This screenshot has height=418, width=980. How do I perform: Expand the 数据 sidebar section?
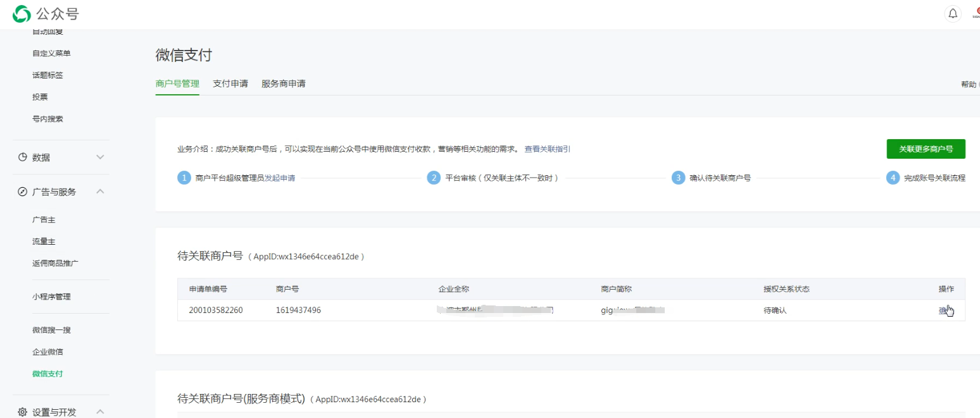[99, 157]
